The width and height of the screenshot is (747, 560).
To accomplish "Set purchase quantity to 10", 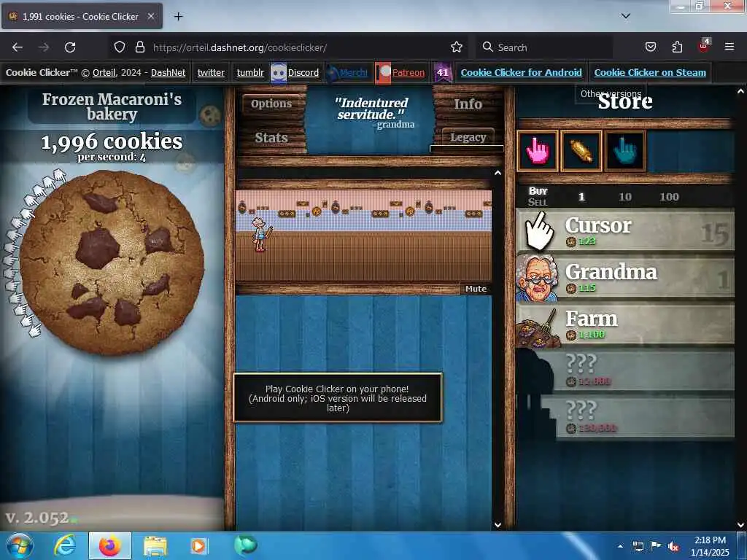I will pos(625,197).
